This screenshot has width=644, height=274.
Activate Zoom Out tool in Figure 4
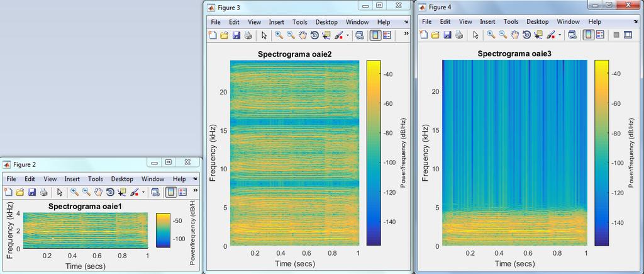[x=502, y=35]
